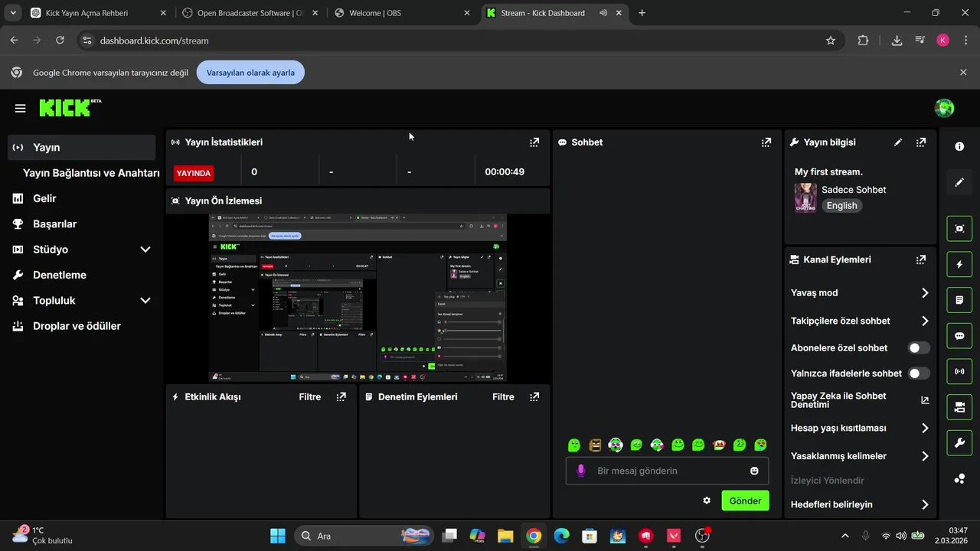
Task: Switch to Open Broadcaster Software tab
Action: pyautogui.click(x=250, y=13)
